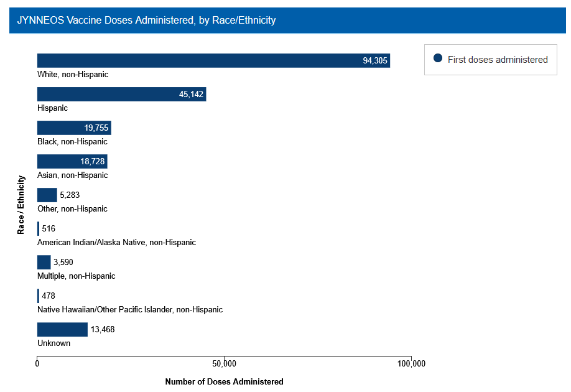Select the Hispanic bar showing 45,142
The height and width of the screenshot is (392, 571).
122,94
